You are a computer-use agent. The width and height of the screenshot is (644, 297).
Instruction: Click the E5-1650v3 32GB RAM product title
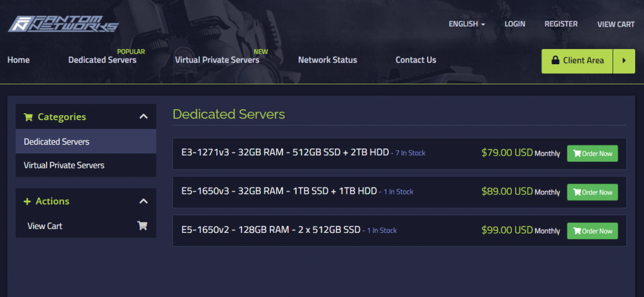[279, 191]
